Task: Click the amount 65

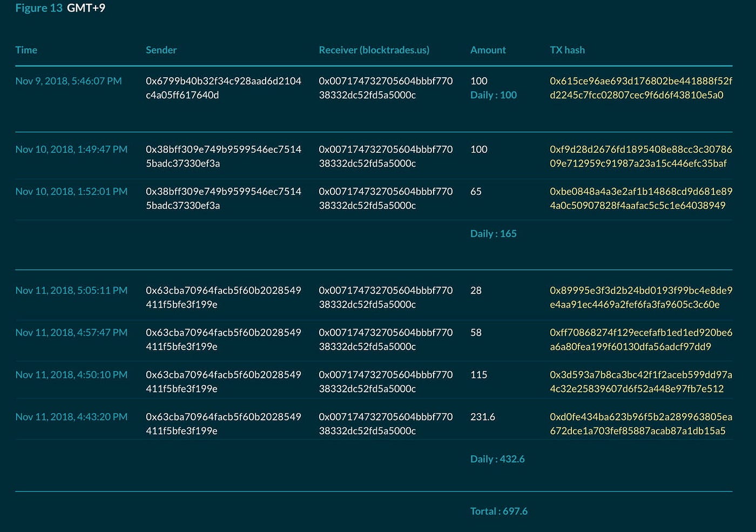Action: 476,192
